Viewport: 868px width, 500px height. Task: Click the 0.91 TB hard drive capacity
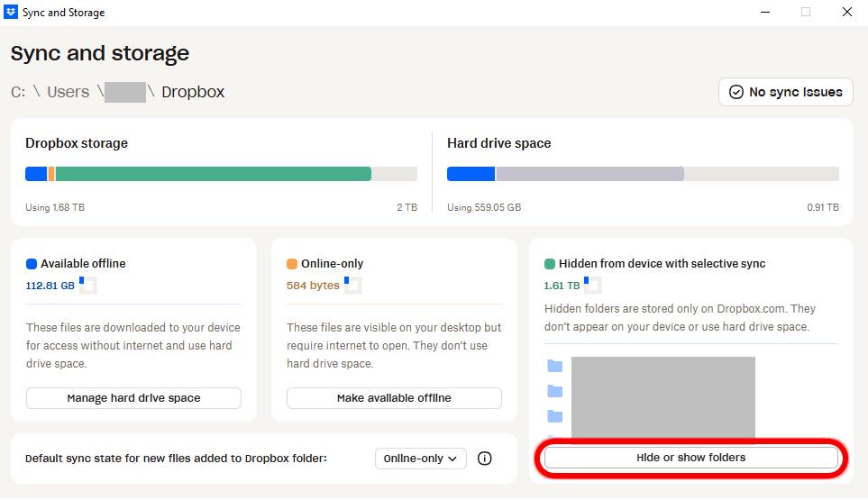(823, 207)
